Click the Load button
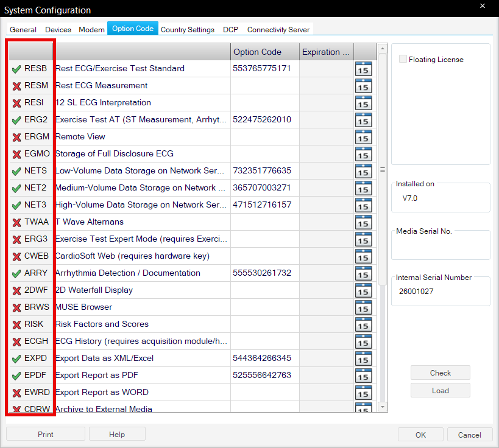Screen dimensions: 499x448 [x=440, y=391]
